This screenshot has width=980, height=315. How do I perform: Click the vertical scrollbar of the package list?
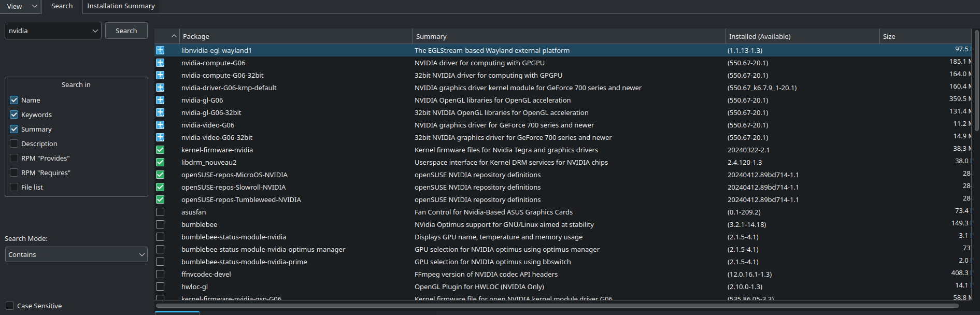(x=976, y=80)
